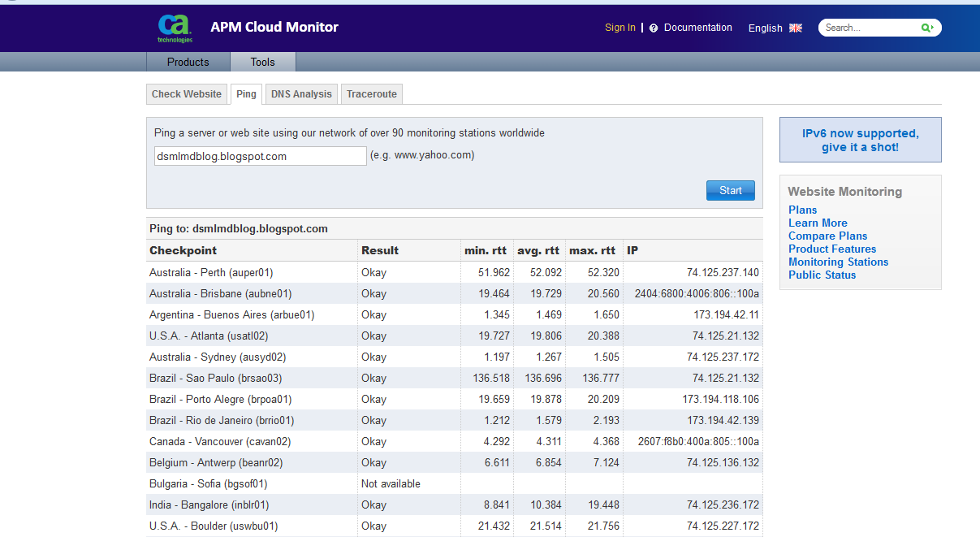
Task: Click the 136.696 avg rtt value
Action: tap(543, 378)
